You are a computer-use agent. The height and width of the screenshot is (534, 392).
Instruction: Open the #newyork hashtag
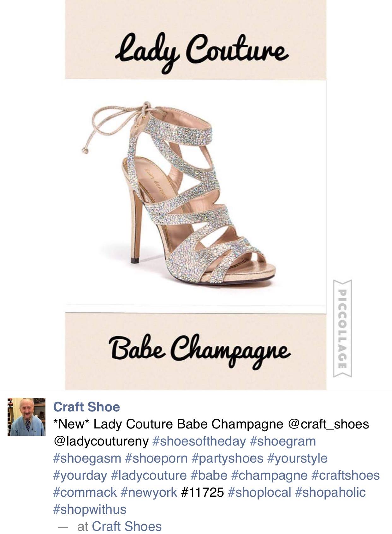click(149, 492)
